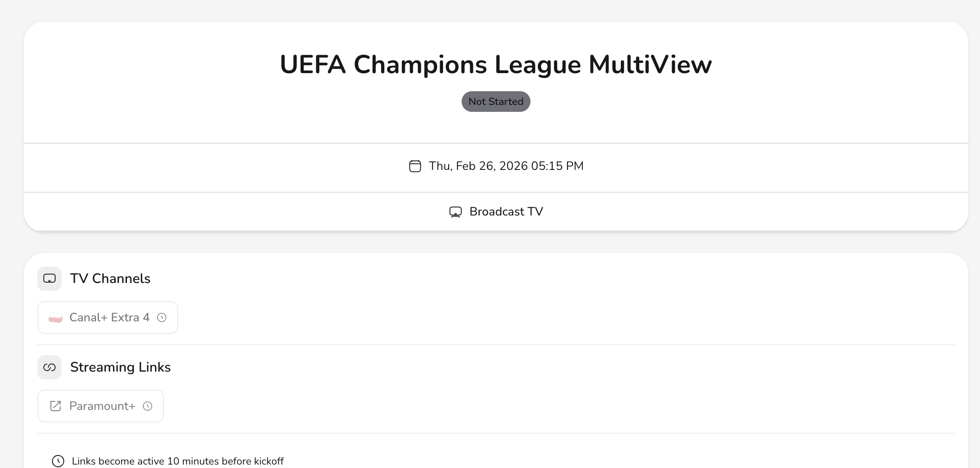Click the external link icon on Paramount+
This screenshot has height=468, width=980.
click(x=55, y=406)
